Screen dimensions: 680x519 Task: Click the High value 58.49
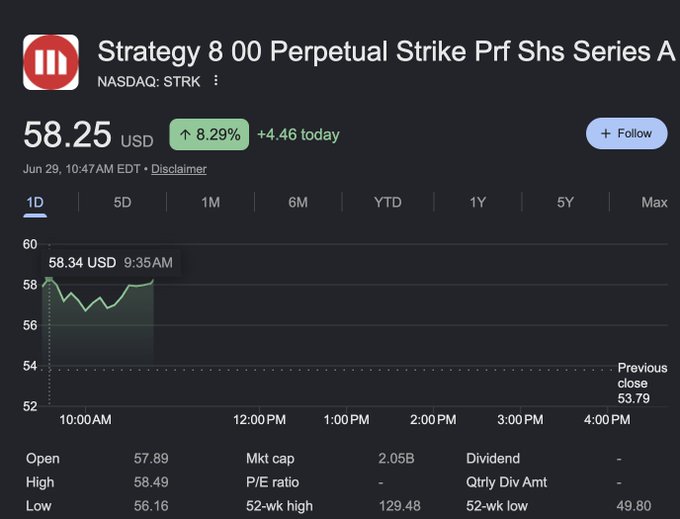(x=151, y=482)
